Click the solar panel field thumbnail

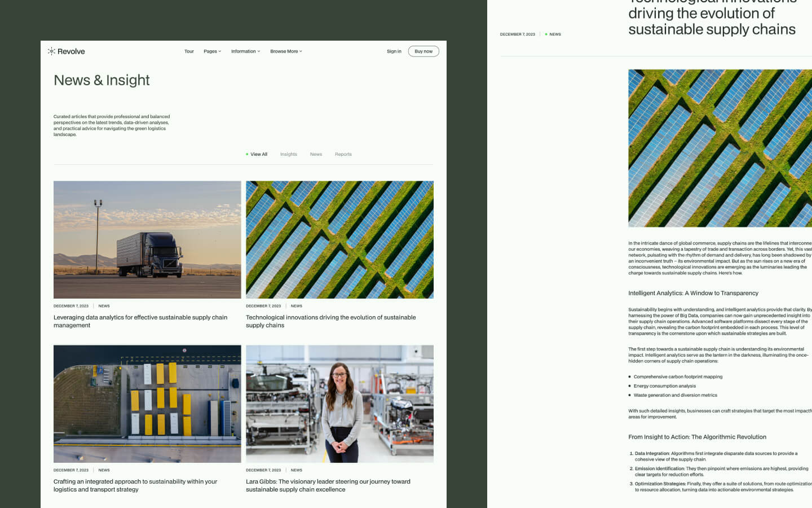[x=339, y=239]
